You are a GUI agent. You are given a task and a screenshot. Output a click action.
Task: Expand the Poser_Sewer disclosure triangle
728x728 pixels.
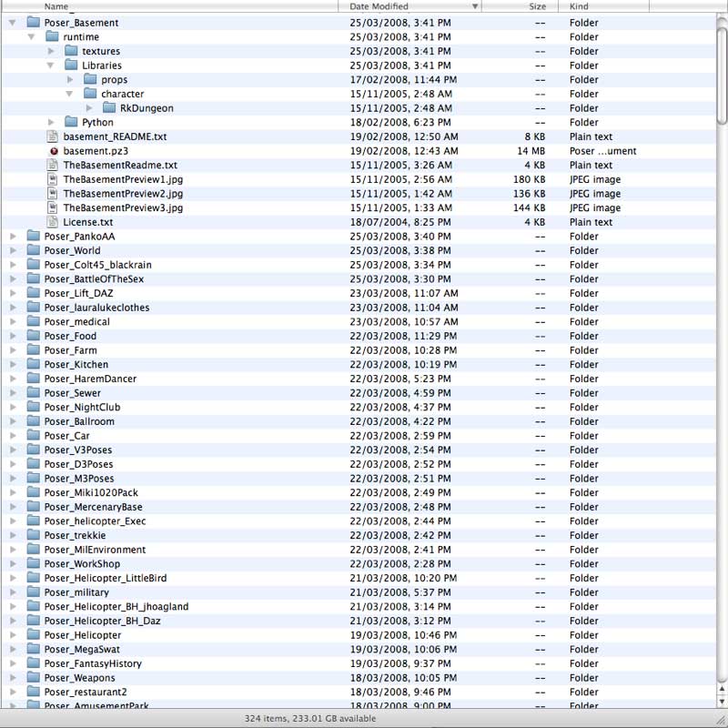(x=13, y=393)
